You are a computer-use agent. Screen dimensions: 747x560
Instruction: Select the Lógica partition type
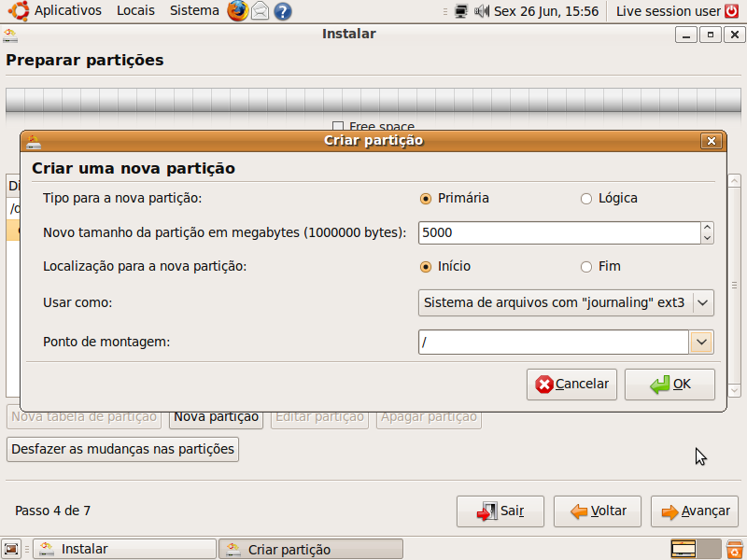(x=586, y=198)
